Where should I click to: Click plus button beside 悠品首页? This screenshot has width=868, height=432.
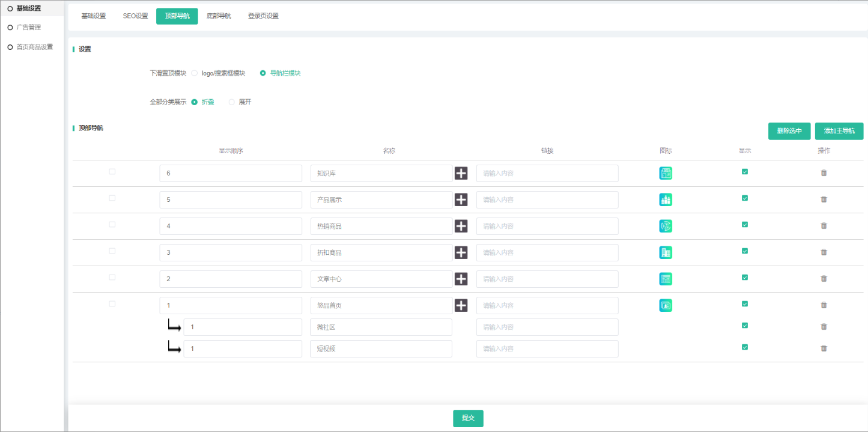(x=461, y=306)
